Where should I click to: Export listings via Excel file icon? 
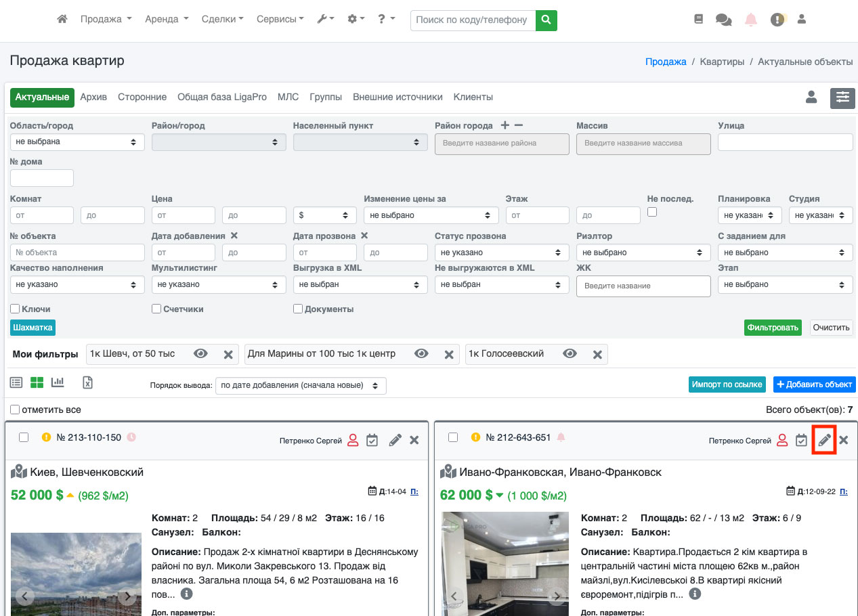click(x=87, y=382)
